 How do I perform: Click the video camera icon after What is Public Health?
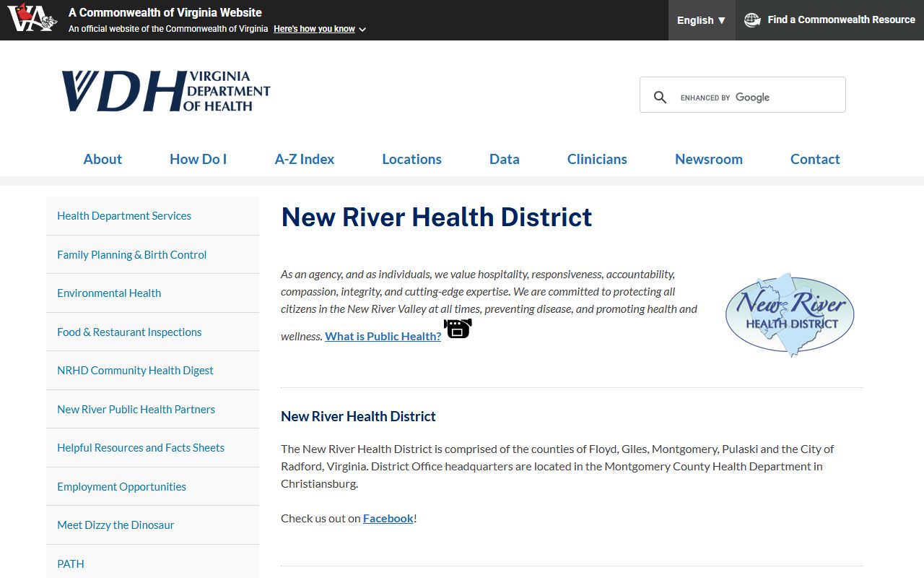tap(458, 329)
